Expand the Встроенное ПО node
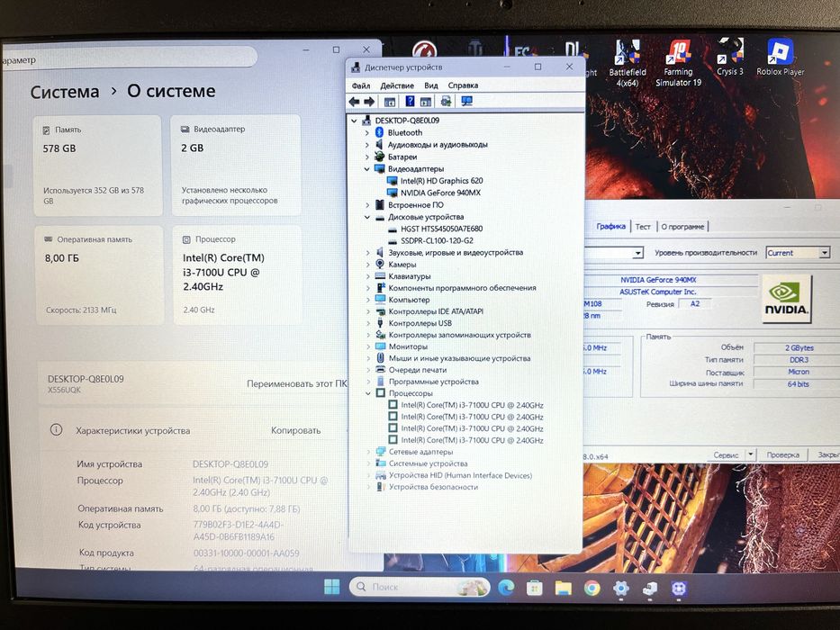Viewport: 840px width, 630px height. point(367,204)
